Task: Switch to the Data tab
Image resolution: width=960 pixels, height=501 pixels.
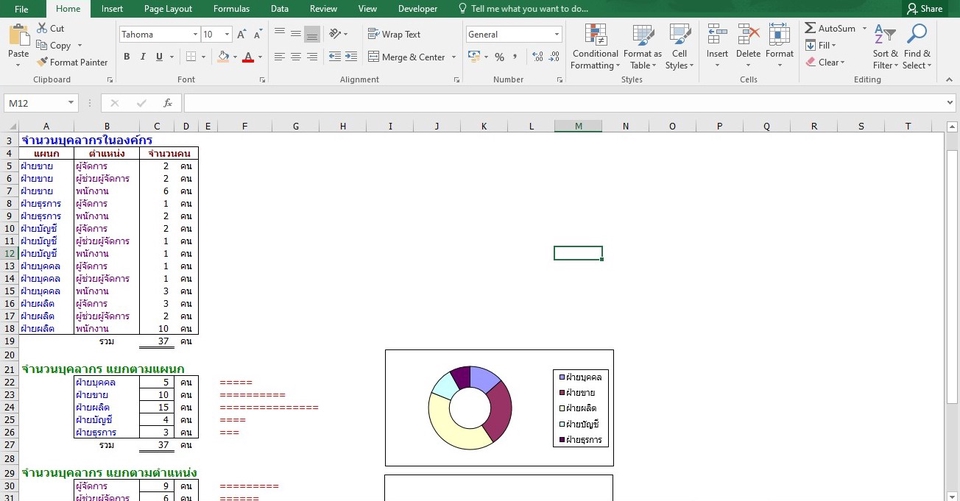Action: pos(280,9)
